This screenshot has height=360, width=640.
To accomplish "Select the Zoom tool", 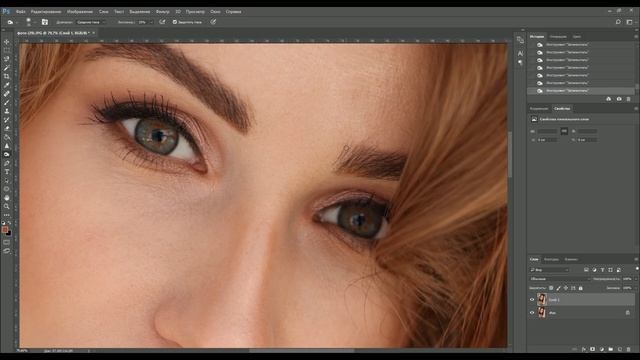I will point(7,206).
